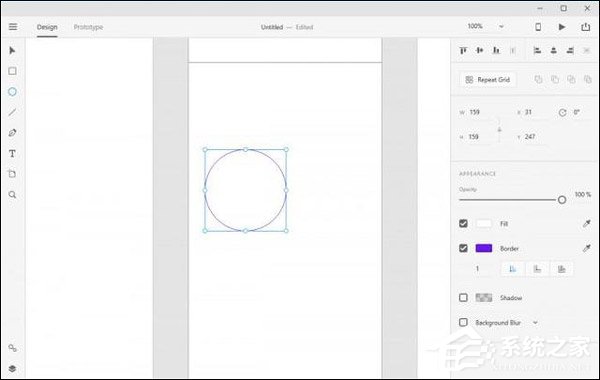
Task: Align selection to bottom
Action: coord(496,50)
